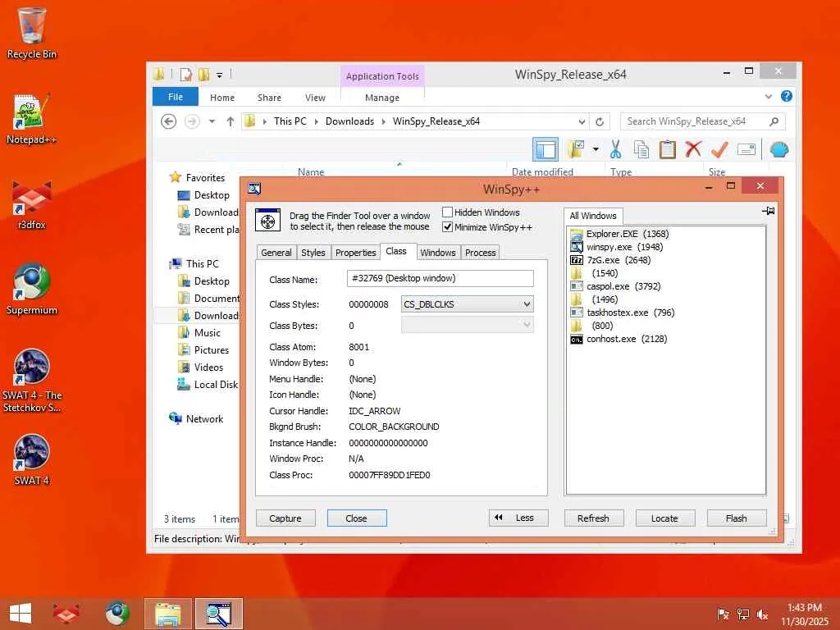The width and height of the screenshot is (840, 630).
Task: Open the folder options icon dropdown arrow
Action: 596,149
